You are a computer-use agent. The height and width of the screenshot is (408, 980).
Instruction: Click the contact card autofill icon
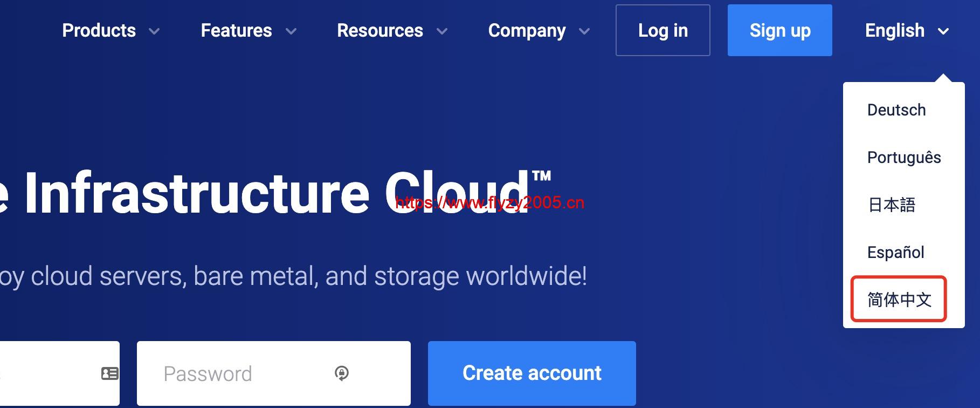(110, 373)
